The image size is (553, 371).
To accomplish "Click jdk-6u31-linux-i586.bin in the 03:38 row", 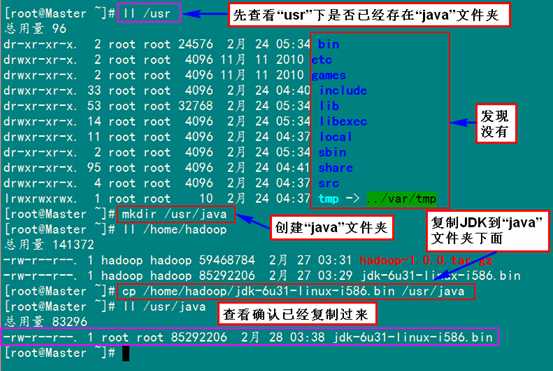I will [x=413, y=337].
